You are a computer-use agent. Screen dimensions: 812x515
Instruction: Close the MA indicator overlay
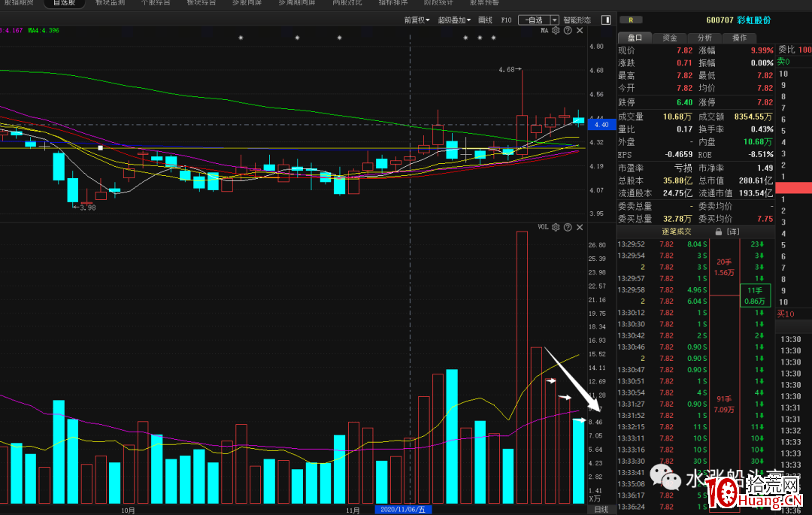(x=580, y=31)
